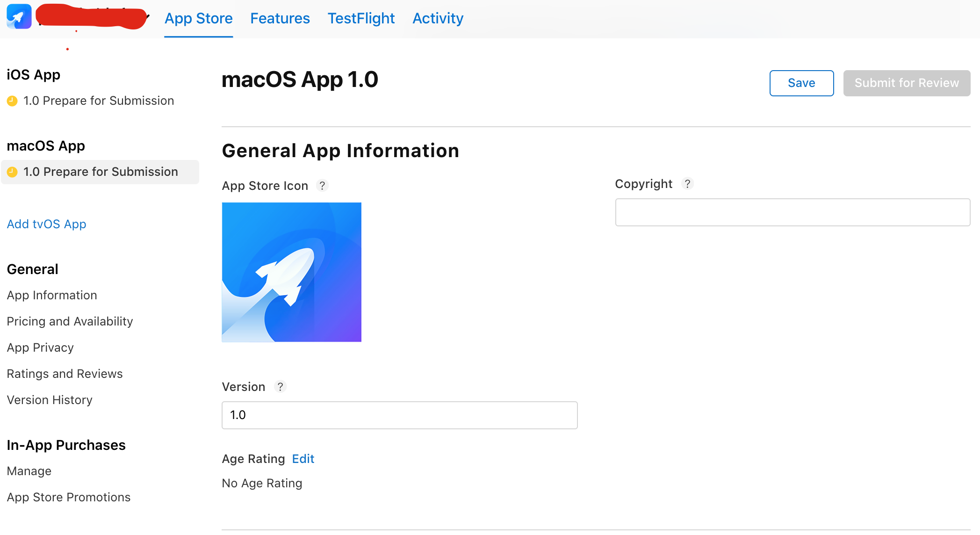This screenshot has width=980, height=535.
Task: Open the TestFlight tab
Action: 361,18
